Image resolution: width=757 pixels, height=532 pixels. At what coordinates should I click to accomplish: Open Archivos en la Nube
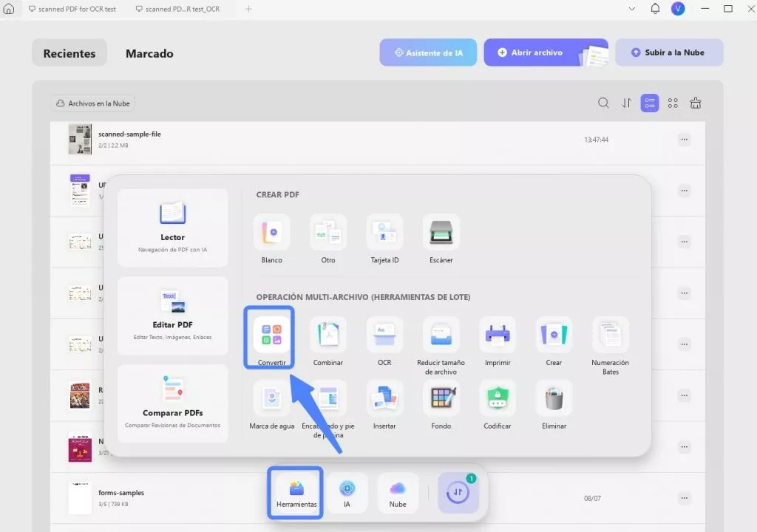(x=93, y=103)
